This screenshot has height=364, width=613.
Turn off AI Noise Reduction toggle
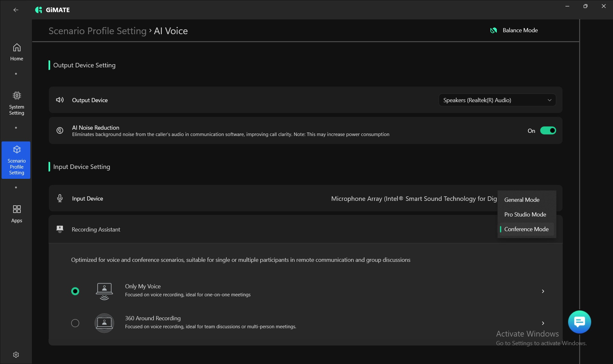click(x=548, y=131)
